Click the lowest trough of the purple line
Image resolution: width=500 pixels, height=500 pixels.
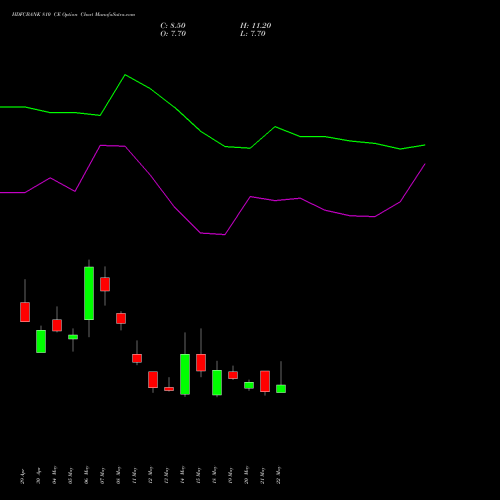[x=224, y=234]
